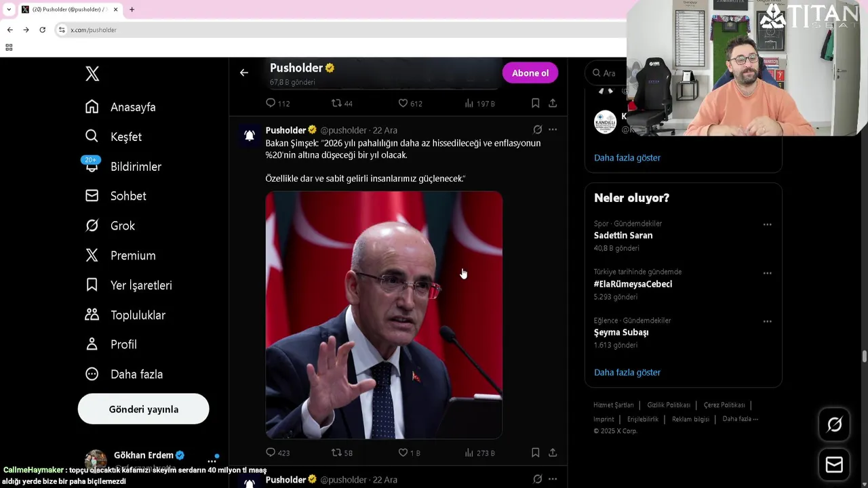Browser forward arrow button
The width and height of the screenshot is (868, 488).
tap(26, 30)
